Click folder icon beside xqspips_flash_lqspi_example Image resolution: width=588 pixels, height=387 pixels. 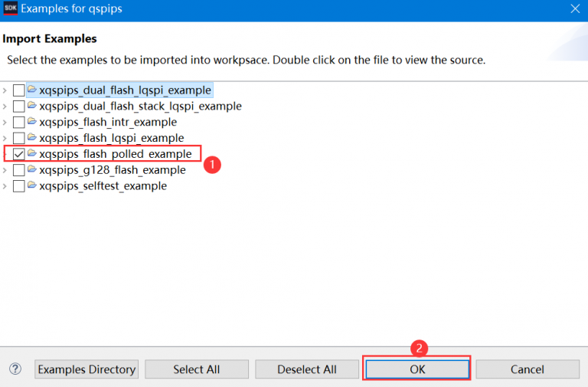coord(32,138)
